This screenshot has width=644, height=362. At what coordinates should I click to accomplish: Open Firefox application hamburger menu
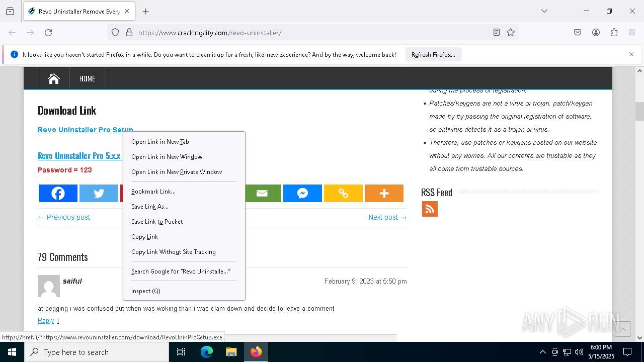(x=632, y=33)
